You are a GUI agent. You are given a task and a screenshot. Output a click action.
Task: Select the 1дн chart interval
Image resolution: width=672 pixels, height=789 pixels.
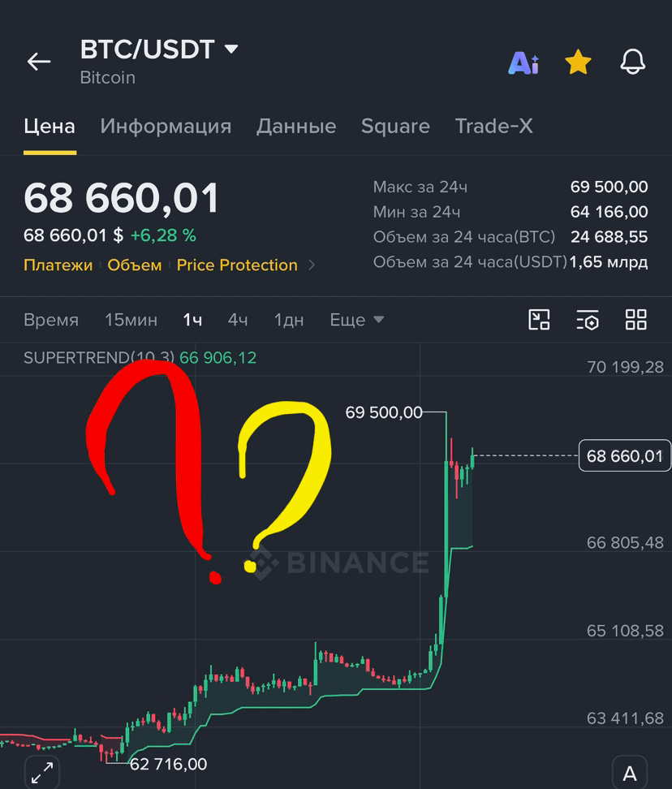pyautogui.click(x=289, y=320)
